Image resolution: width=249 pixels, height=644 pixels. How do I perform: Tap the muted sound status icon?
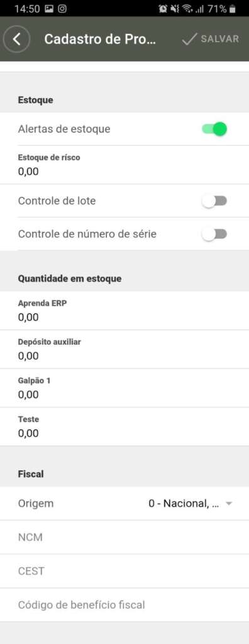[x=175, y=9]
